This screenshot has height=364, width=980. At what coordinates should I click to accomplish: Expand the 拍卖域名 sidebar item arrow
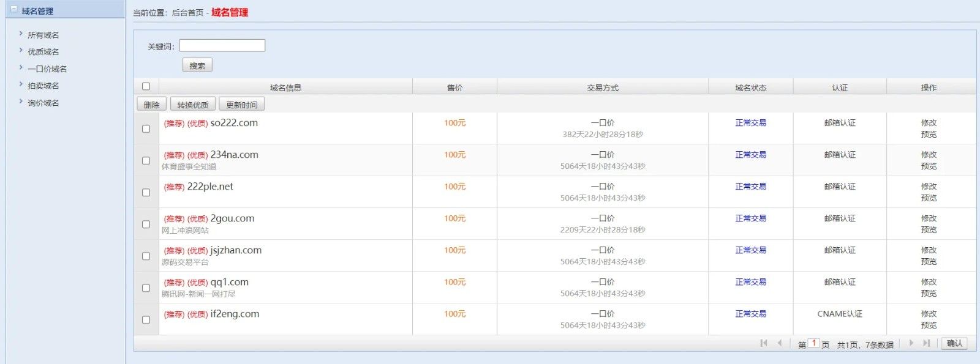(x=21, y=85)
